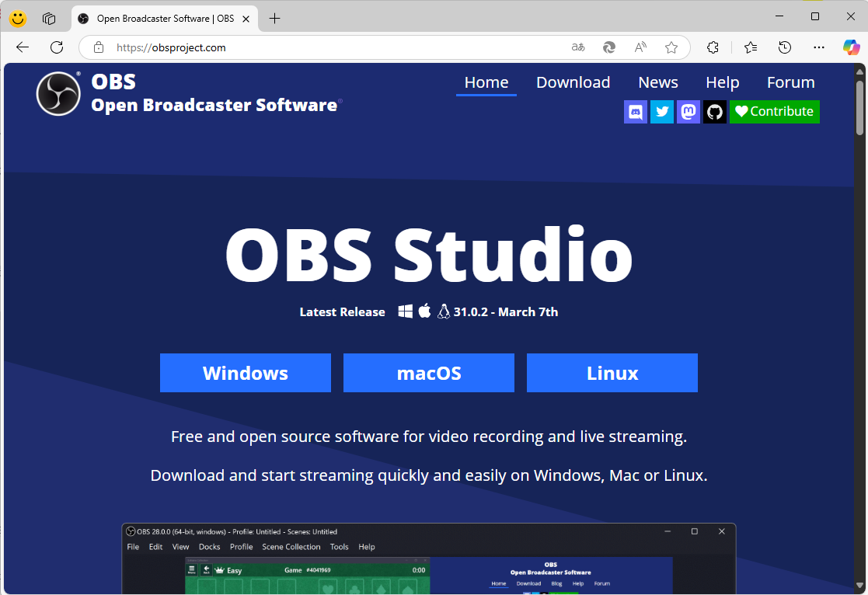Click the Linux penguin logo beside version
The image size is (868, 595).
pos(444,311)
